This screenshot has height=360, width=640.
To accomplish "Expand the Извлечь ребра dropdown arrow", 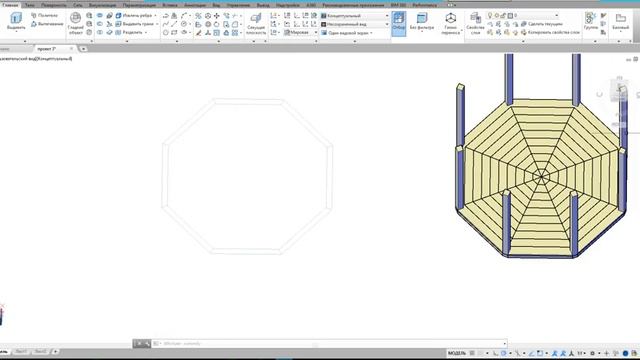I will click(x=155, y=16).
